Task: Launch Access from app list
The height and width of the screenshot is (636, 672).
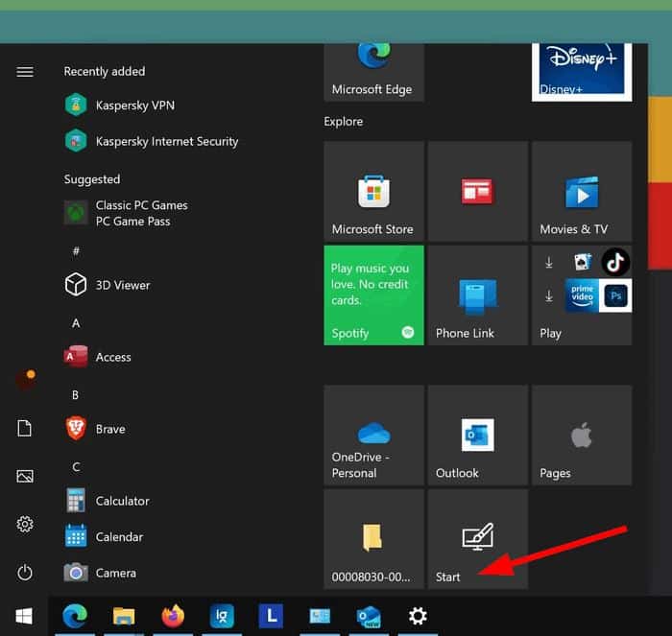Action: point(98,357)
